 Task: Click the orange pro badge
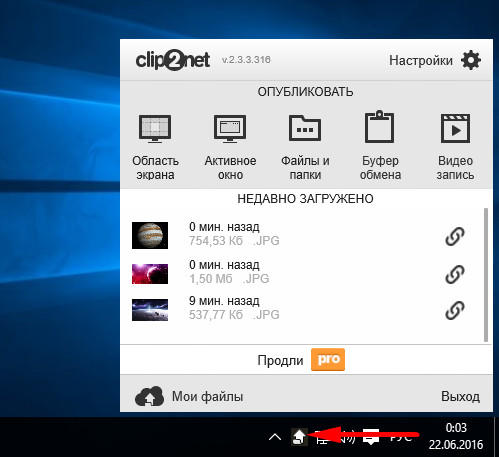[328, 359]
